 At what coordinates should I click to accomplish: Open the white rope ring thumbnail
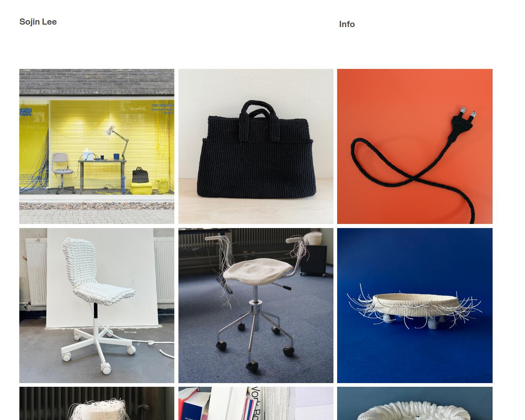[x=415, y=404]
